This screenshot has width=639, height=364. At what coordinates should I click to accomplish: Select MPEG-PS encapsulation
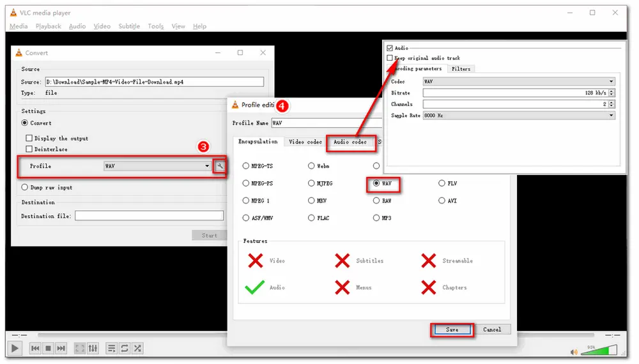click(246, 183)
